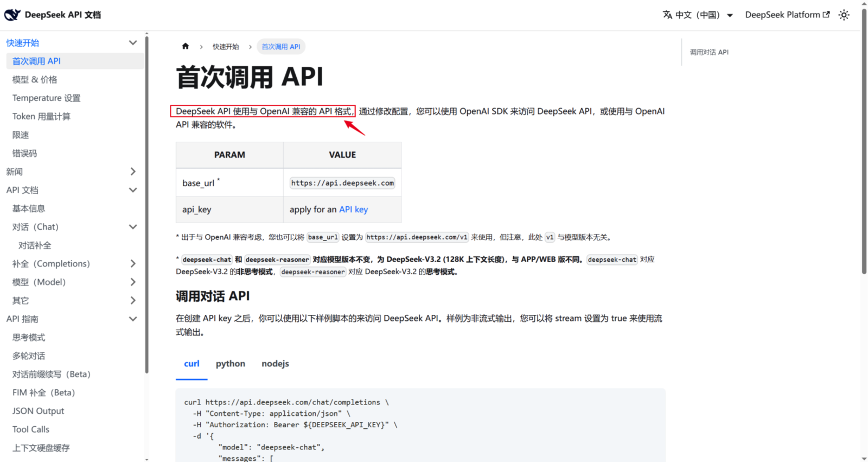The width and height of the screenshot is (868, 462).
Task: Click the API key link in table
Action: click(x=354, y=210)
